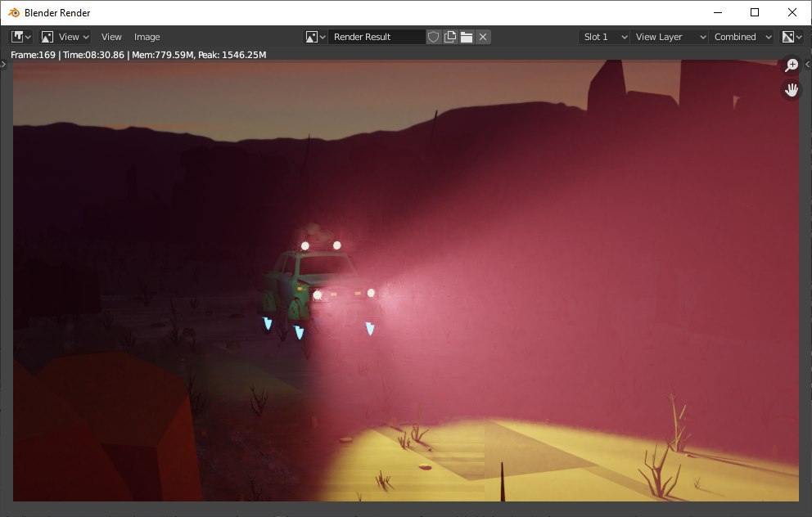
Task: Click the new image copy icon
Action: pyautogui.click(x=450, y=37)
